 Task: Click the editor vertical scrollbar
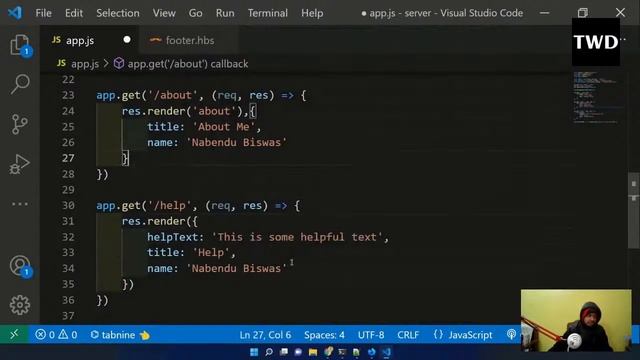[633, 210]
